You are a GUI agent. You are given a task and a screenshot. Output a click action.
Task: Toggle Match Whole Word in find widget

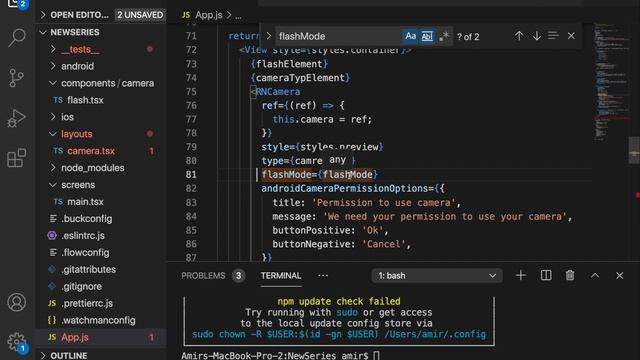click(x=427, y=36)
